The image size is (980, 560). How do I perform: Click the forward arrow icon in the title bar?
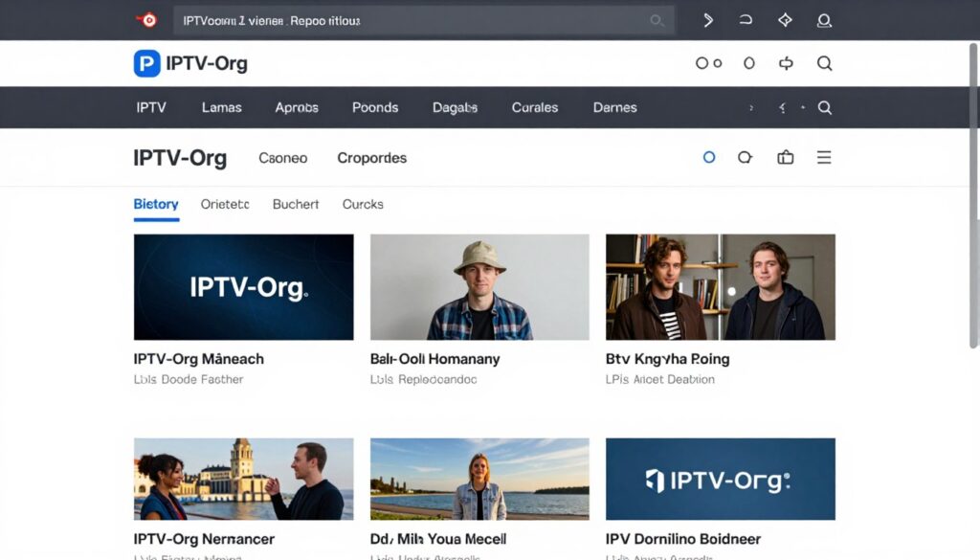pyautogui.click(x=708, y=20)
